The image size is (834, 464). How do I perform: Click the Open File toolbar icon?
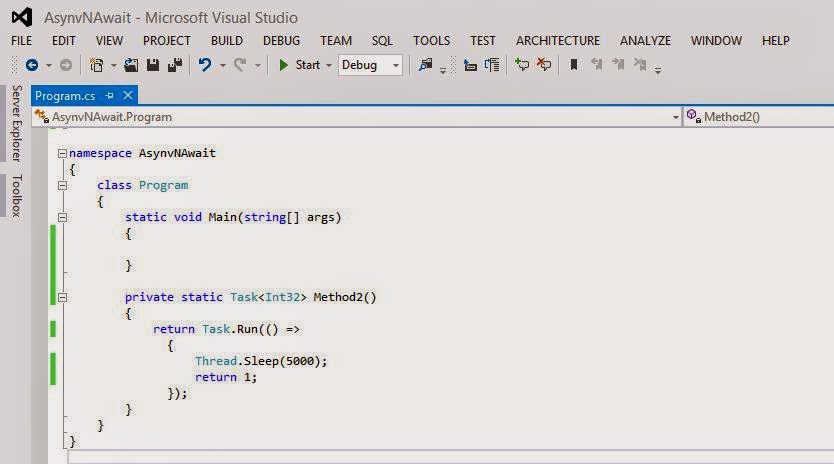coord(131,65)
